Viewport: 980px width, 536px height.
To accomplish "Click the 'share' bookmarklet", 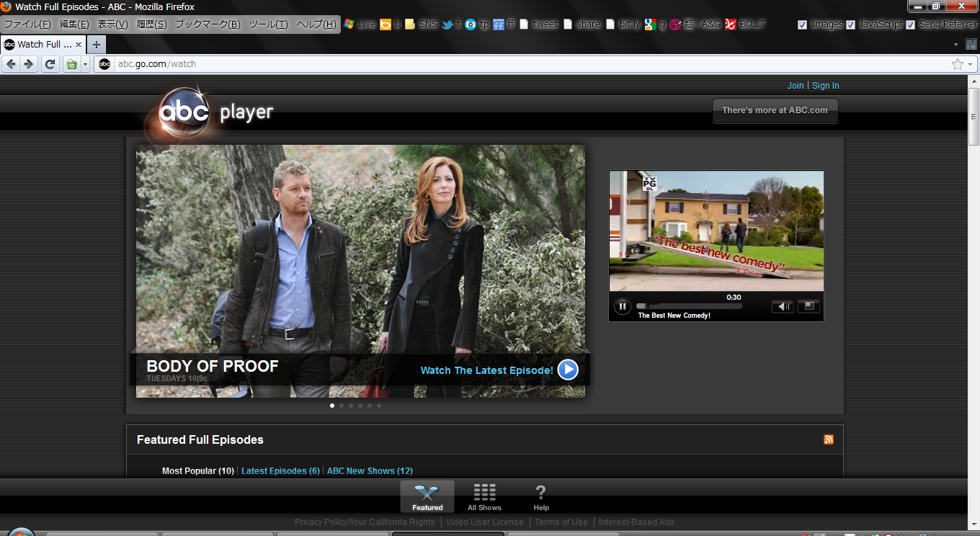I will [x=582, y=24].
